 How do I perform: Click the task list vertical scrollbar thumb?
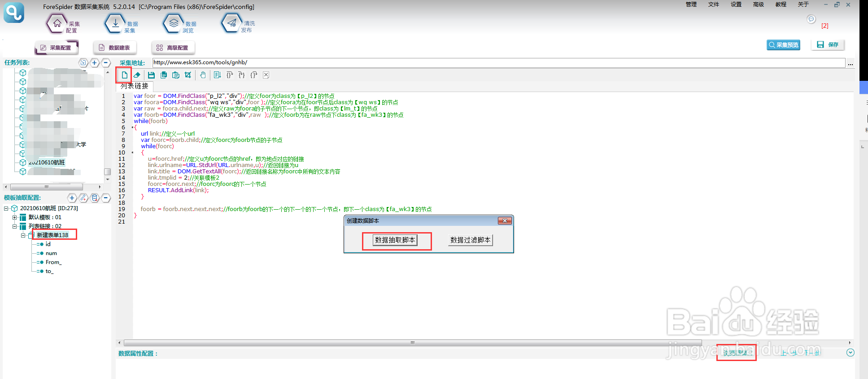pos(107,172)
